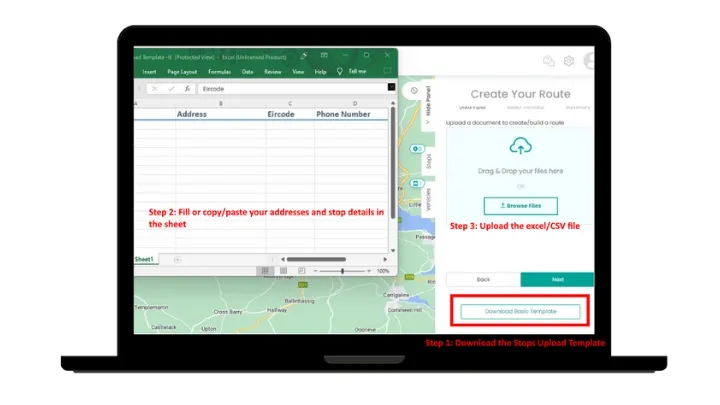Click the zoom out minus button
720x405 pixels.
pyautogui.click(x=315, y=271)
